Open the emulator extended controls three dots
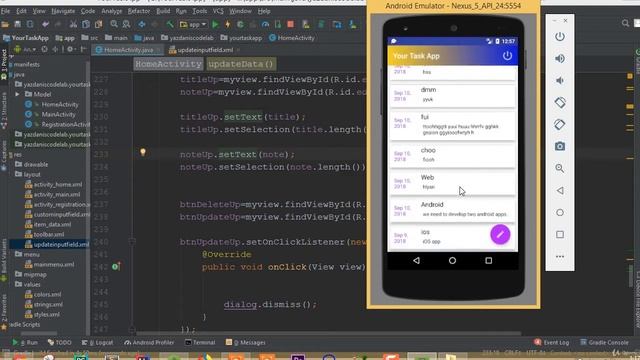640x360 pixels. 560,257
